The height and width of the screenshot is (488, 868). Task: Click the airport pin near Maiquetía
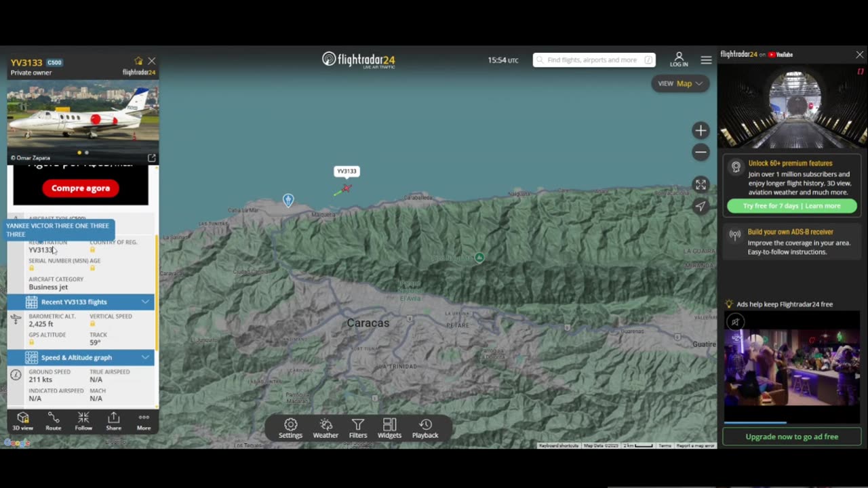[288, 200]
